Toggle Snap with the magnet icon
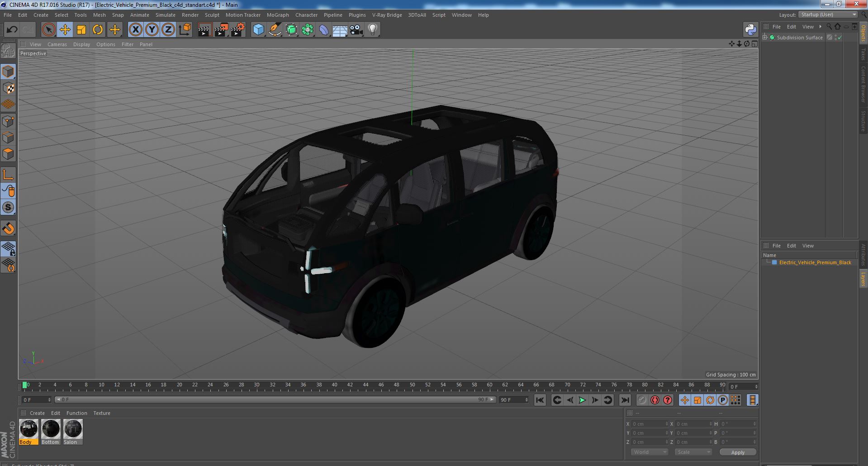Viewport: 868px width, 466px height. (x=8, y=228)
